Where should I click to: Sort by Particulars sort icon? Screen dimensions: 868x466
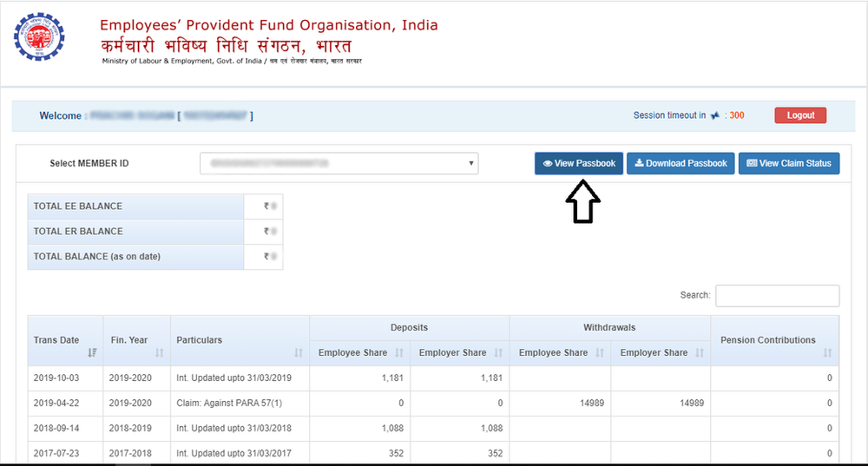click(299, 352)
